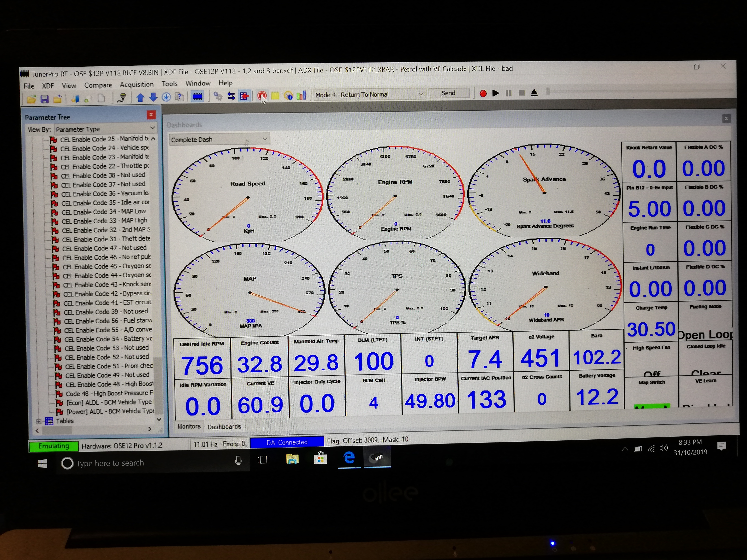Open the Complete Dash dashboard dropdown
Image resolution: width=747 pixels, height=560 pixels.
pyautogui.click(x=219, y=139)
